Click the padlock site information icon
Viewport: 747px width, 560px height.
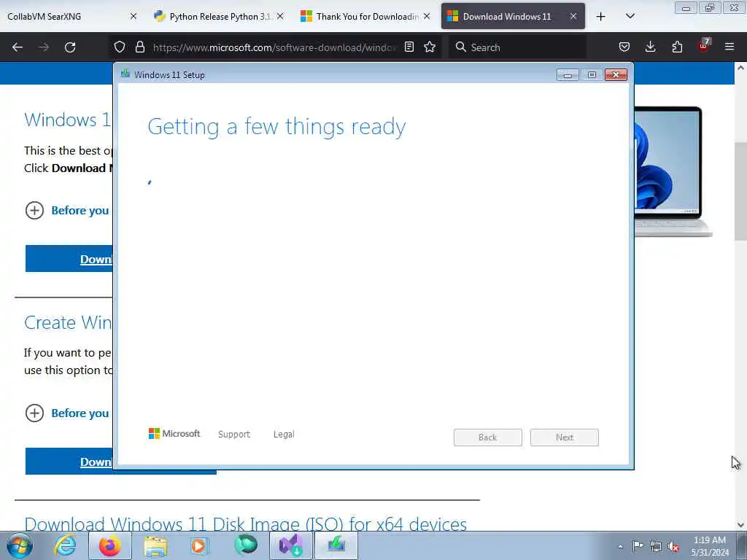[x=139, y=47]
